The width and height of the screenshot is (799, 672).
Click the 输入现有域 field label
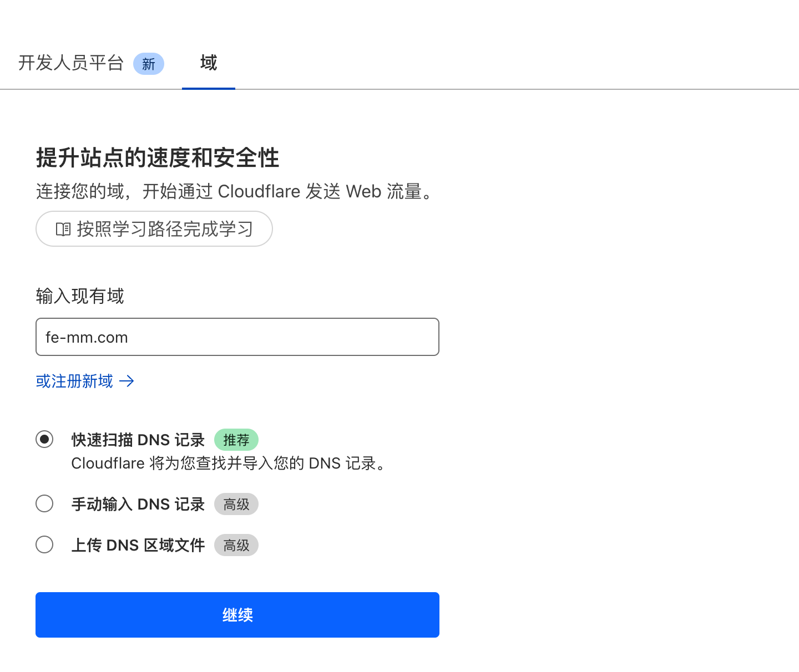coord(80,296)
